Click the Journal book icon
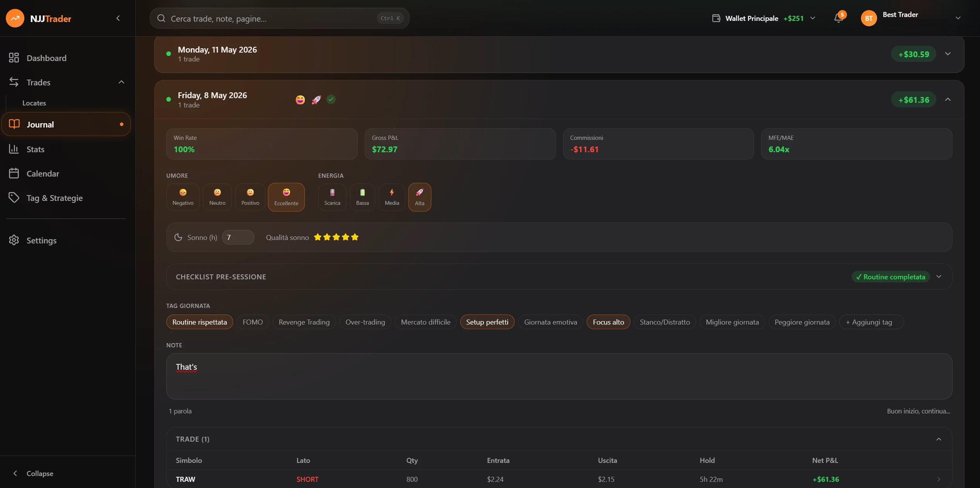This screenshot has width=980, height=488. pos(14,124)
